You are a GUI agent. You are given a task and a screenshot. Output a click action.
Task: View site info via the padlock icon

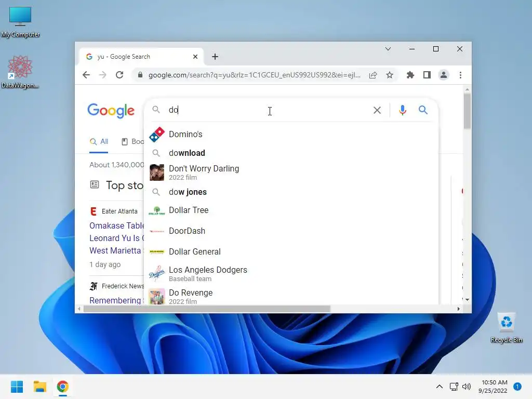[140, 75]
